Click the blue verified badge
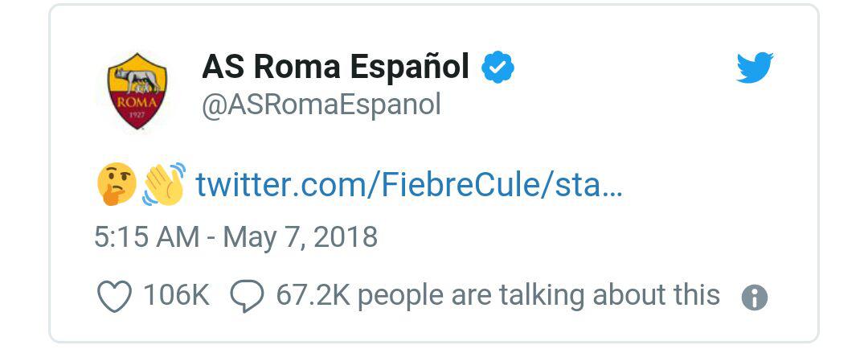The height and width of the screenshot is (349, 868). coord(497,67)
